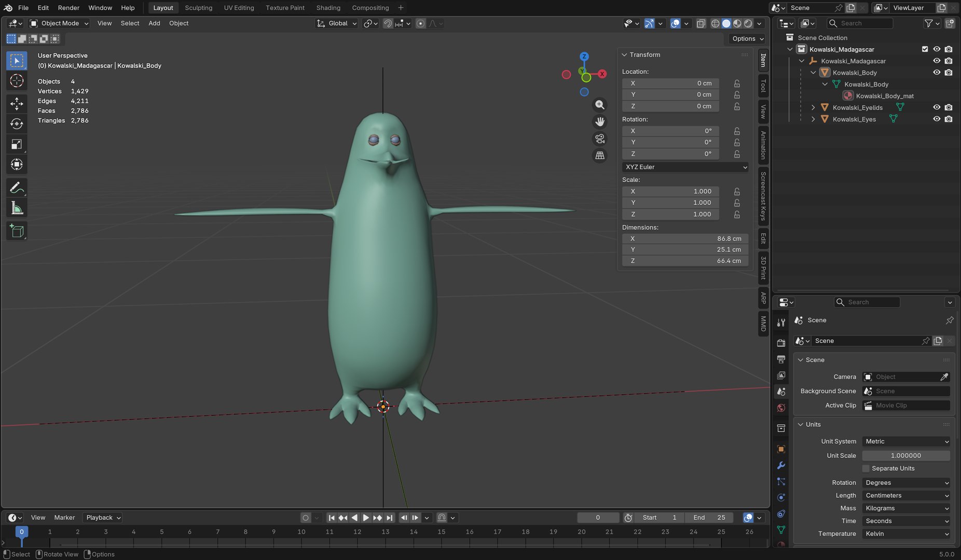961x560 pixels.
Task: Switch to wireframe viewport shading
Action: 715,23
